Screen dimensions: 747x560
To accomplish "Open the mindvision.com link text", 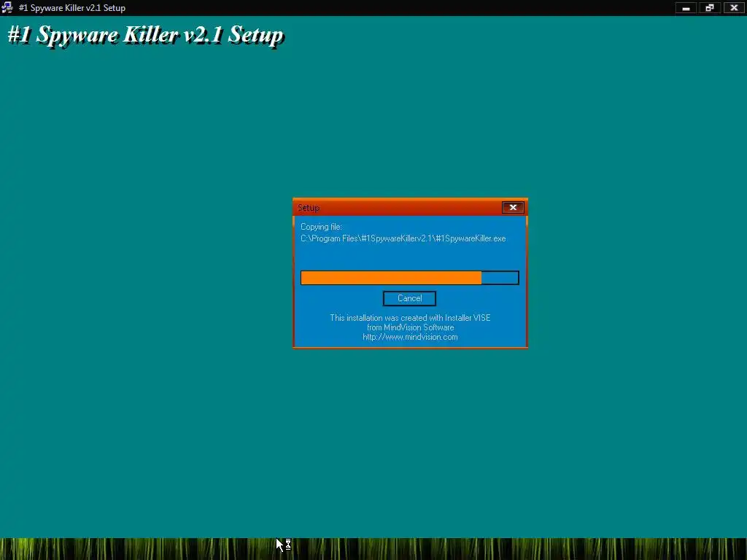I will click(x=410, y=337).
